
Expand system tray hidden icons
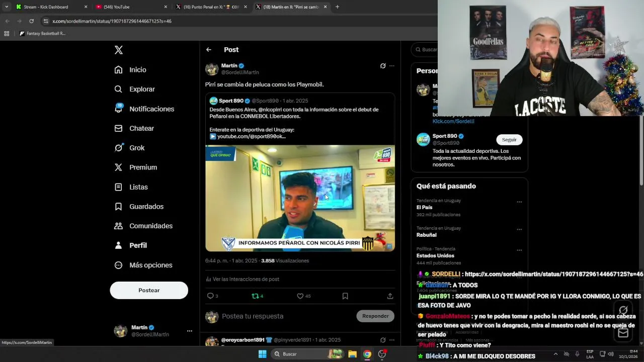click(555, 354)
